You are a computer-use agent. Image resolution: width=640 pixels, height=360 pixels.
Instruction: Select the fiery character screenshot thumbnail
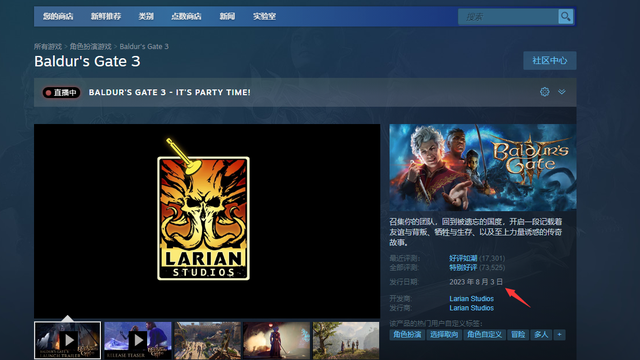pyautogui.click(x=277, y=340)
